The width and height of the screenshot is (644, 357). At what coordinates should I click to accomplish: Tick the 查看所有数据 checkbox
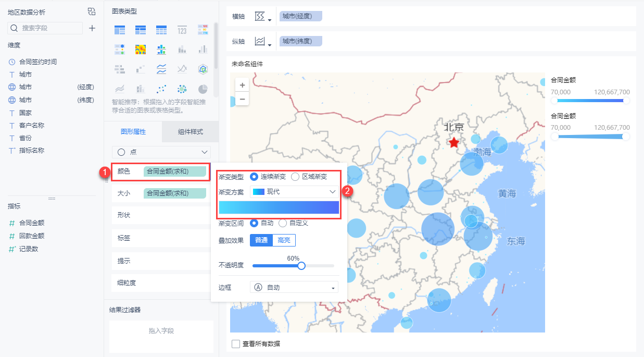pyautogui.click(x=236, y=344)
